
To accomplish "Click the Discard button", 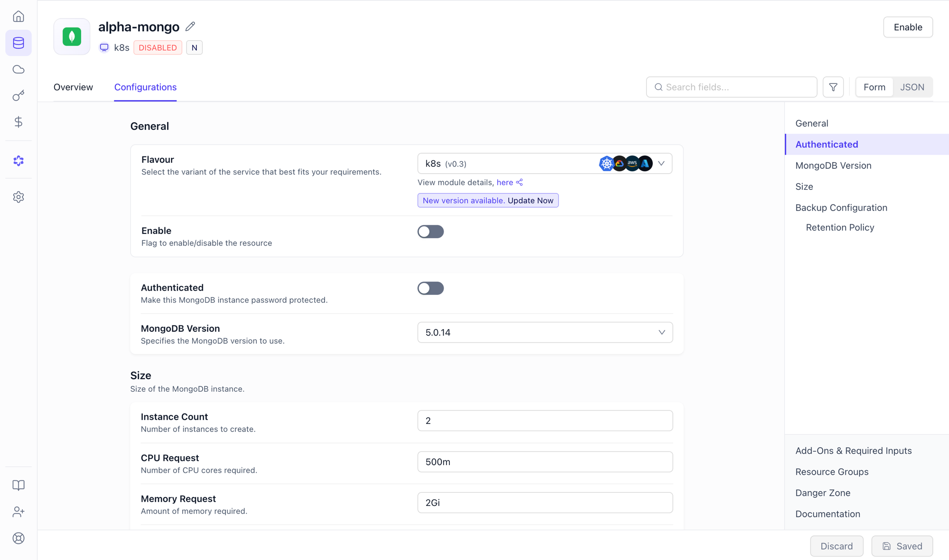I will click(837, 546).
